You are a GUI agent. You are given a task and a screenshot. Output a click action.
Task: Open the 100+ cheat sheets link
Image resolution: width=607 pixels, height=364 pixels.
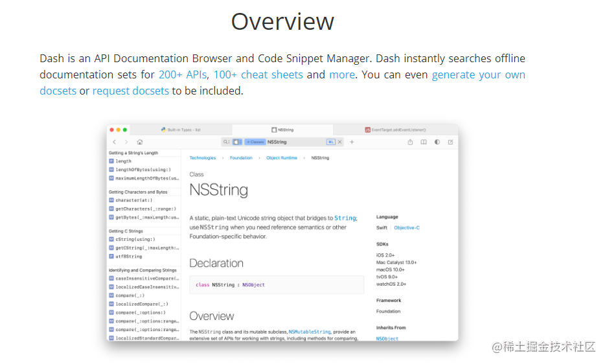[258, 74]
